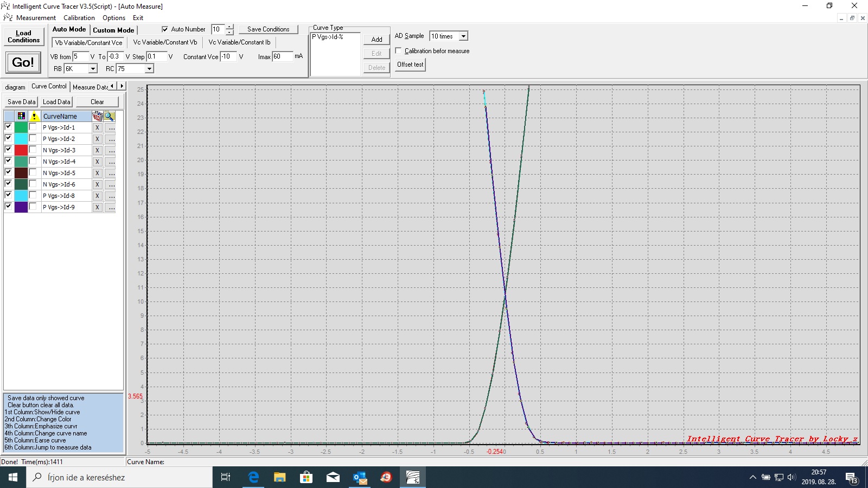Click the erase curve column header icon

pos(98,116)
